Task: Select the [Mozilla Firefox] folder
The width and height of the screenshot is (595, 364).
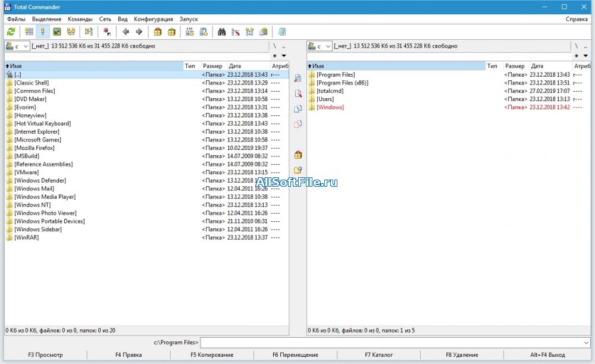Action: tap(146, 148)
